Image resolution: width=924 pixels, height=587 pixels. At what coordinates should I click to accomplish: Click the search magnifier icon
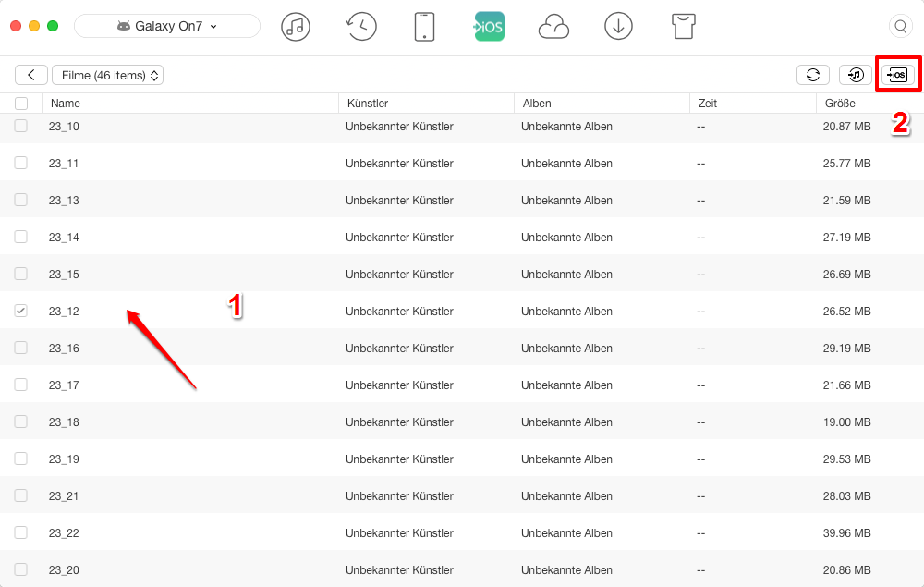[x=899, y=27]
